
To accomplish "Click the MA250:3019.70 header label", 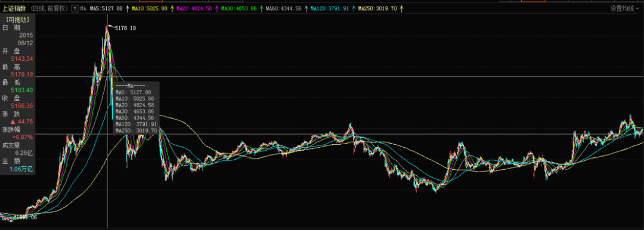I will coord(377,8).
